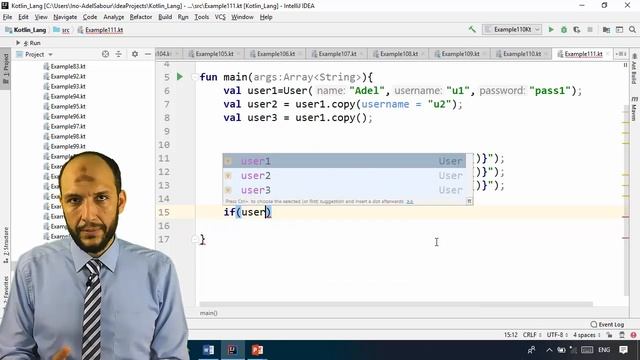The width and height of the screenshot is (640, 360).
Task: Build the project with hammer icon
Action: [472, 29]
